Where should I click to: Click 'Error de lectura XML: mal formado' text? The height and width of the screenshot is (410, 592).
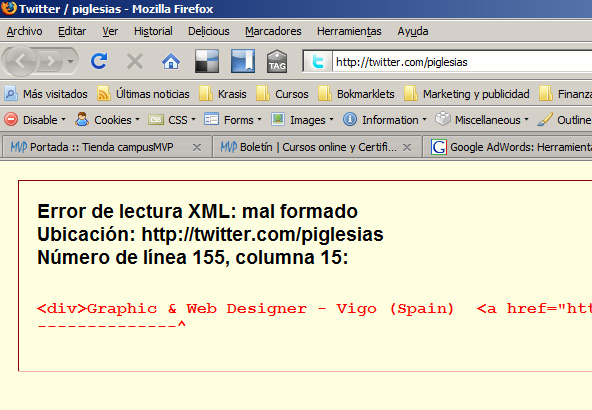pos(197,211)
